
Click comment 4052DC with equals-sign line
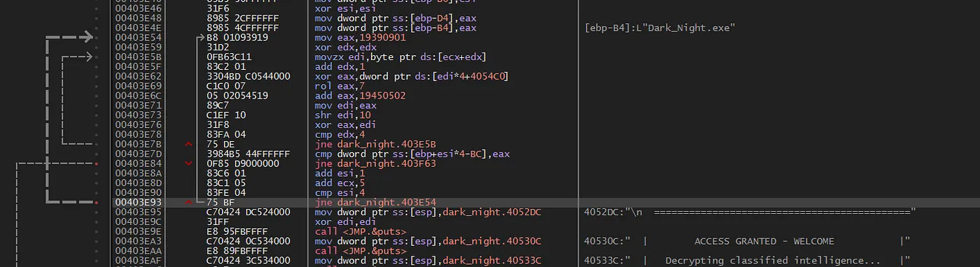[x=750, y=211]
